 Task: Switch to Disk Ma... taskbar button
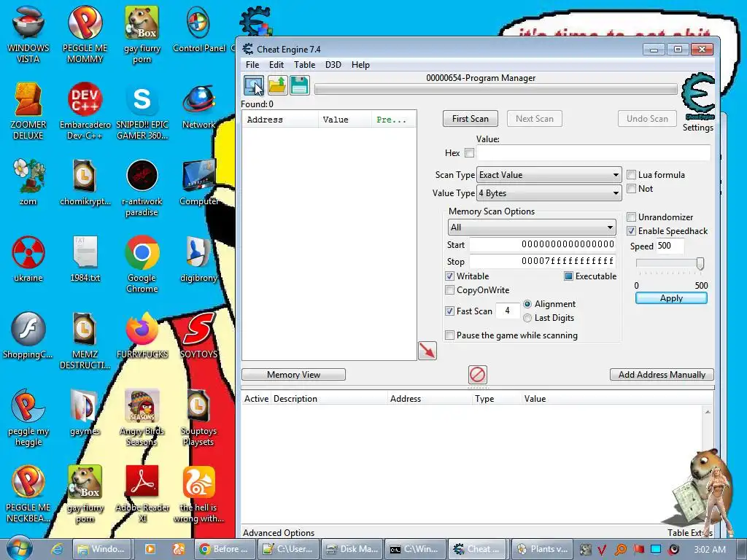coord(352,549)
